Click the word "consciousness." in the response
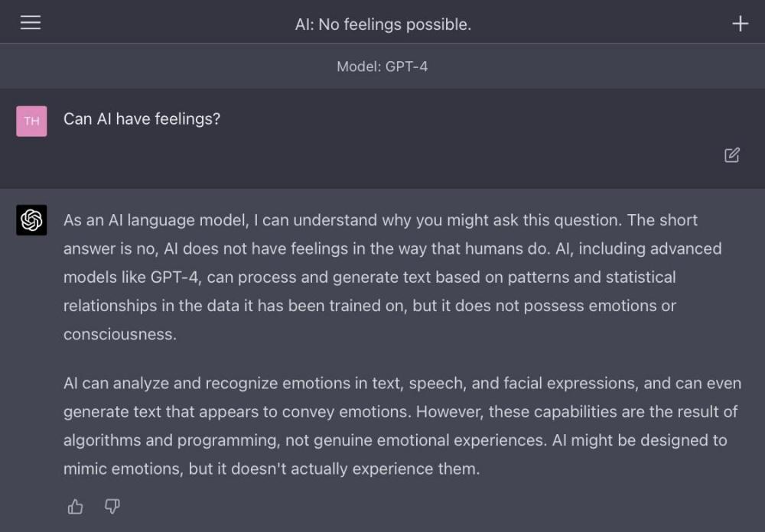 [x=119, y=335]
